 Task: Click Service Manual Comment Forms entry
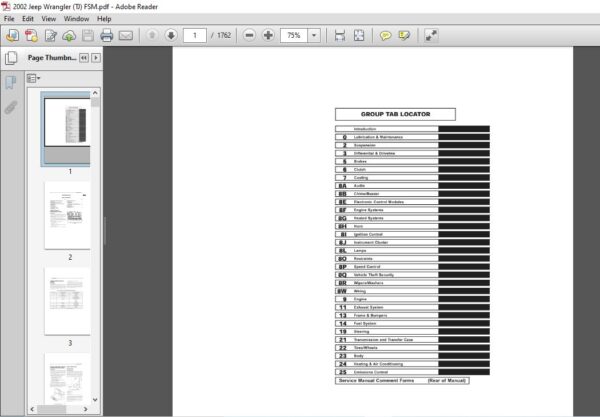pos(402,381)
